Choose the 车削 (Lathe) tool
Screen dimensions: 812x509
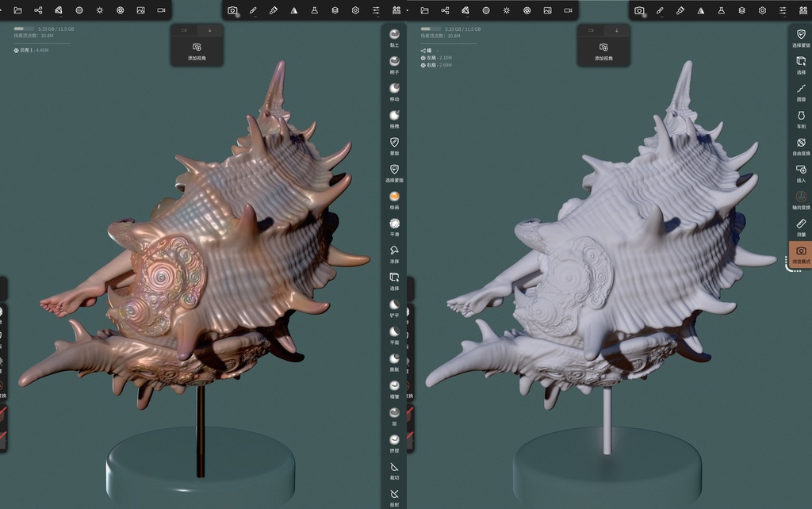click(801, 116)
